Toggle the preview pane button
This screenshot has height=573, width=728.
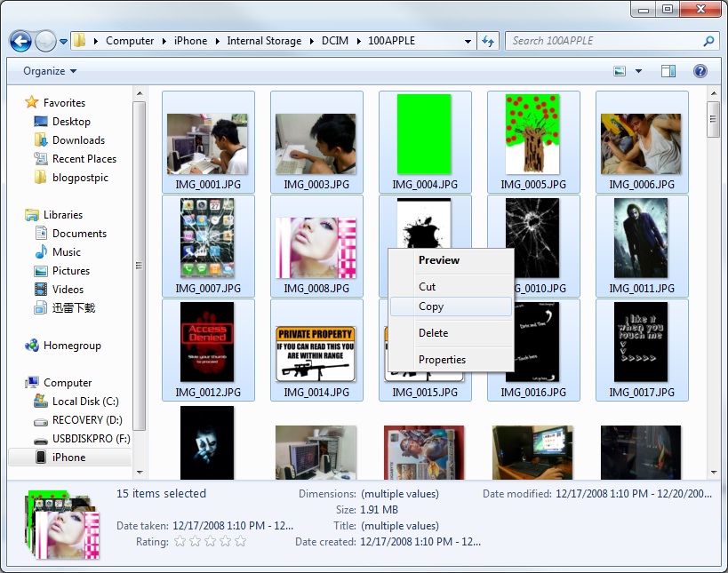(x=668, y=71)
